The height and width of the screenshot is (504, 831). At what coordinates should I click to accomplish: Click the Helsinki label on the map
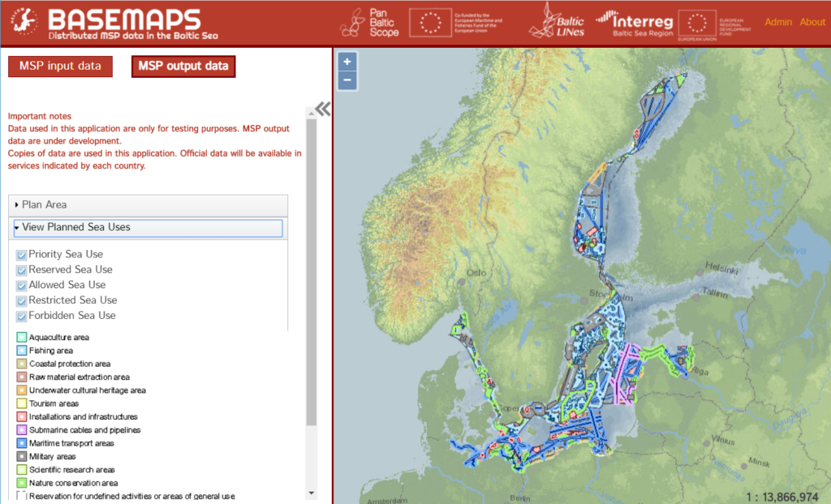(x=721, y=268)
